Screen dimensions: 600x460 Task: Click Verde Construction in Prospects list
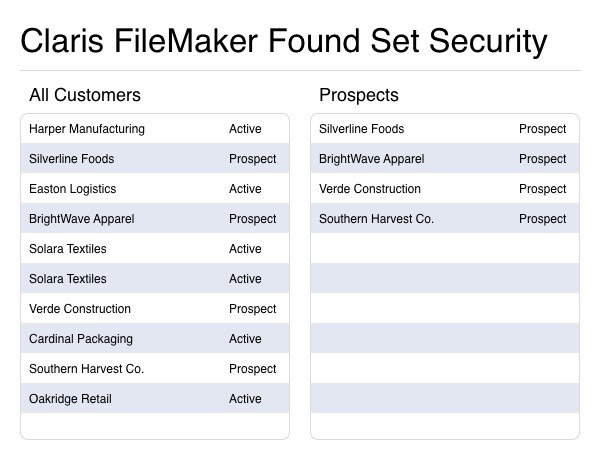(x=370, y=189)
